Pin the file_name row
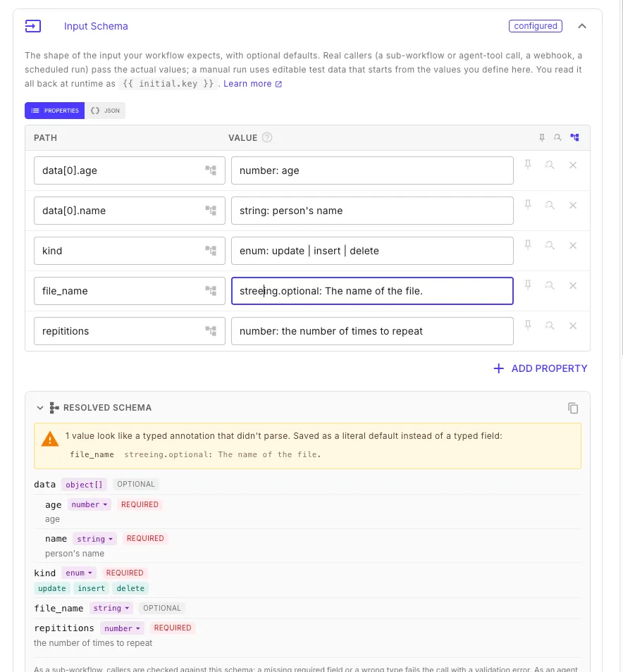Image resolution: width=623 pixels, height=672 pixels. pyautogui.click(x=528, y=285)
